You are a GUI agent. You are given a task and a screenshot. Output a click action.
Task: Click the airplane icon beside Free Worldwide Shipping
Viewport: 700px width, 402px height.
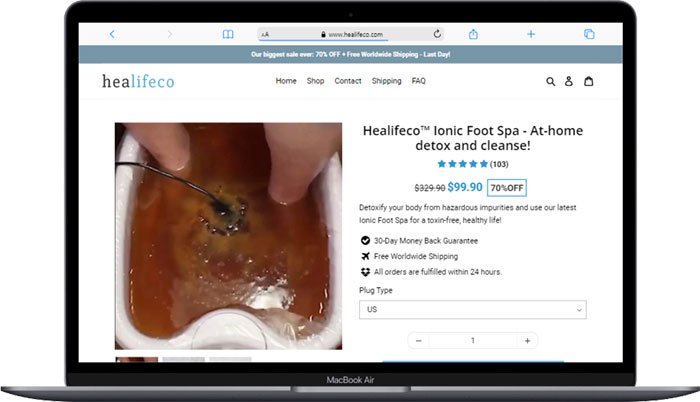click(x=365, y=256)
